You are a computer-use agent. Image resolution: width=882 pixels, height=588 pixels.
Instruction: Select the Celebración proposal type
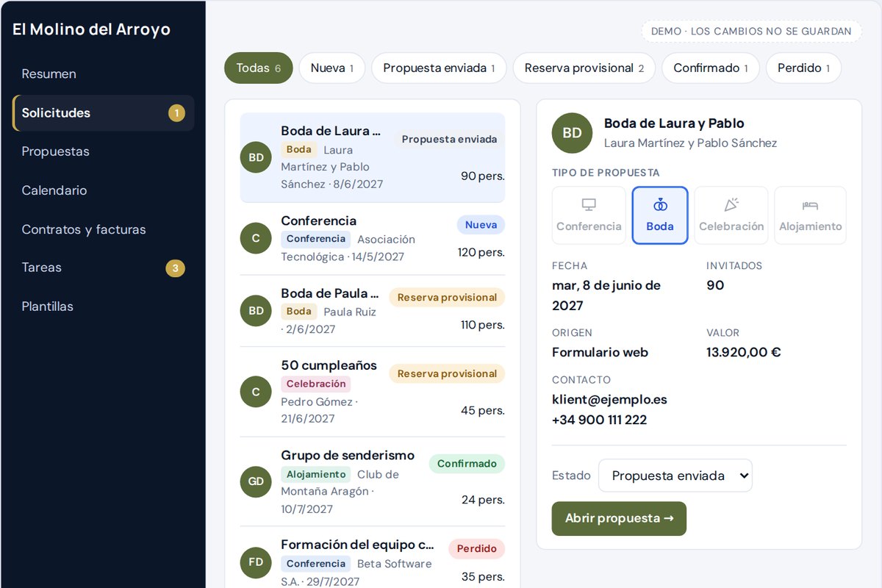[x=731, y=215]
